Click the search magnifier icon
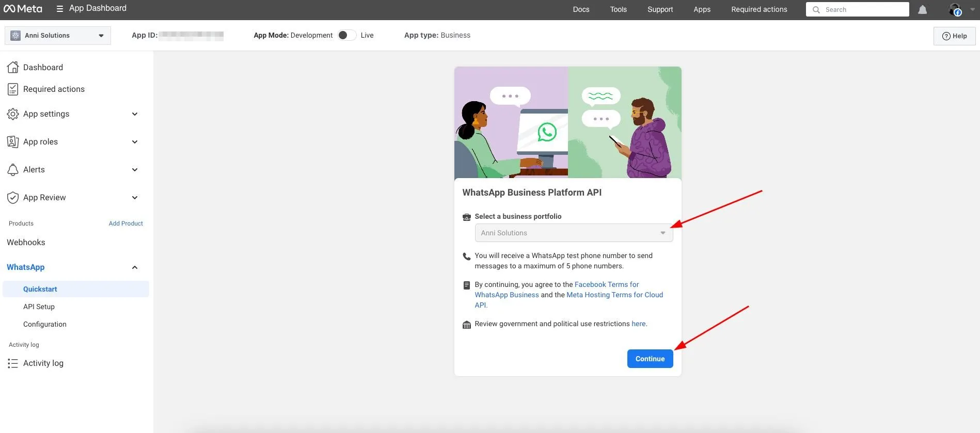The height and width of the screenshot is (433, 980). click(x=816, y=10)
